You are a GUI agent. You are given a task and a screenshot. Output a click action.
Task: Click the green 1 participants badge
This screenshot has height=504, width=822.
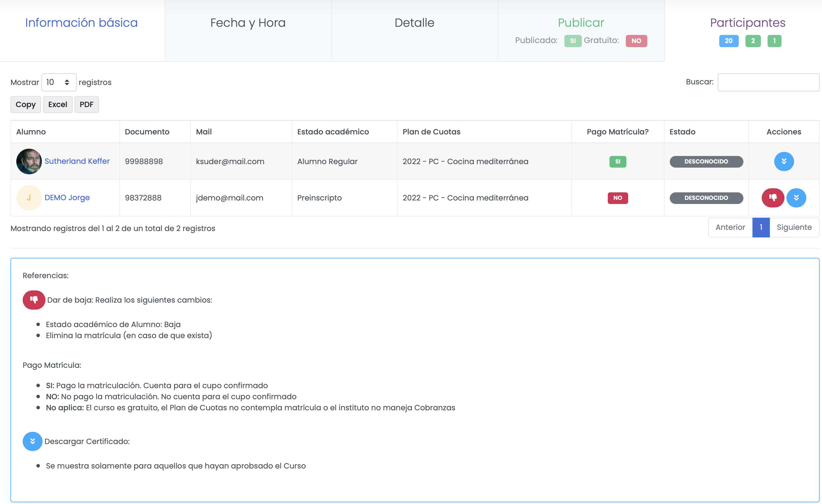pyautogui.click(x=774, y=41)
